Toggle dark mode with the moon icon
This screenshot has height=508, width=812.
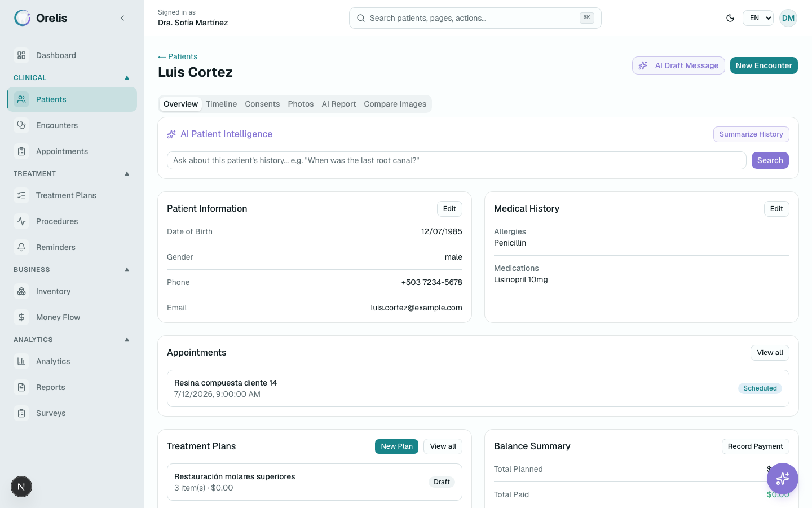click(x=730, y=18)
